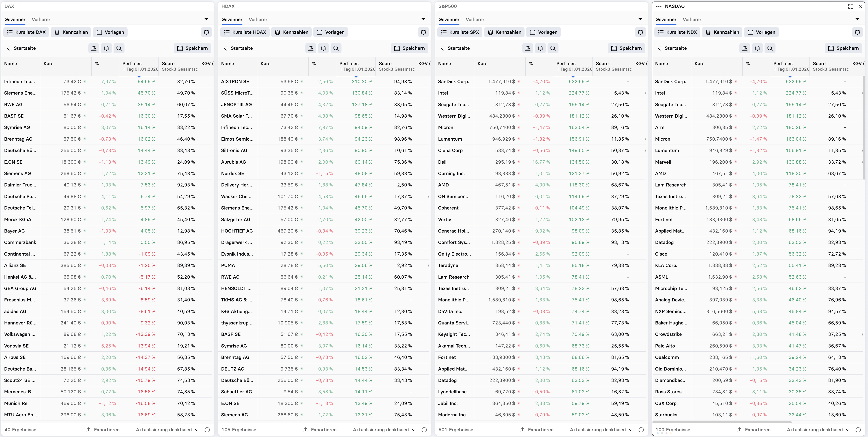Click the NASDAQ horizontal scrollbar
Image resolution: width=868 pixels, height=437 pixels.
click(722, 422)
